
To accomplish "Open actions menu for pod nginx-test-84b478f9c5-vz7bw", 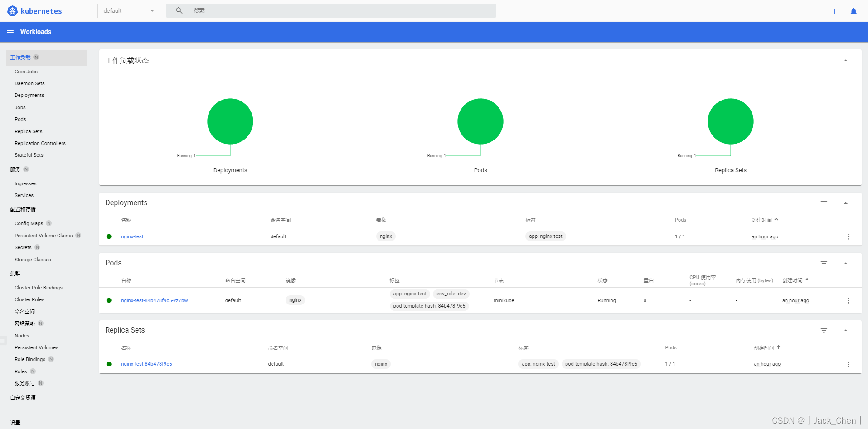I will coord(849,301).
